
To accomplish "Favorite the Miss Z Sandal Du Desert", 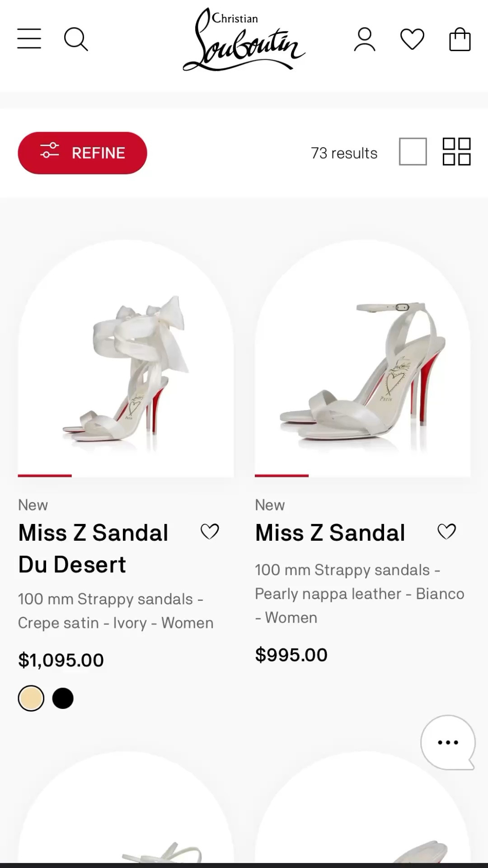I will coord(210,532).
